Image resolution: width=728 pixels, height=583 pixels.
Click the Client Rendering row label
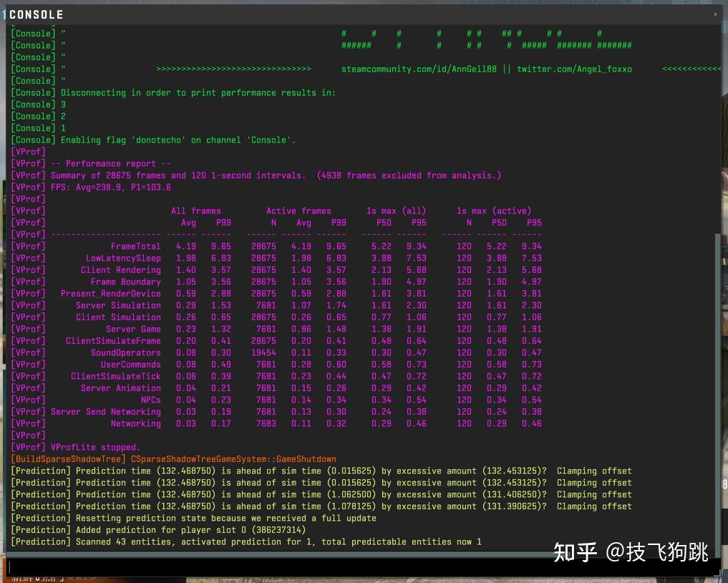pyautogui.click(x=121, y=270)
